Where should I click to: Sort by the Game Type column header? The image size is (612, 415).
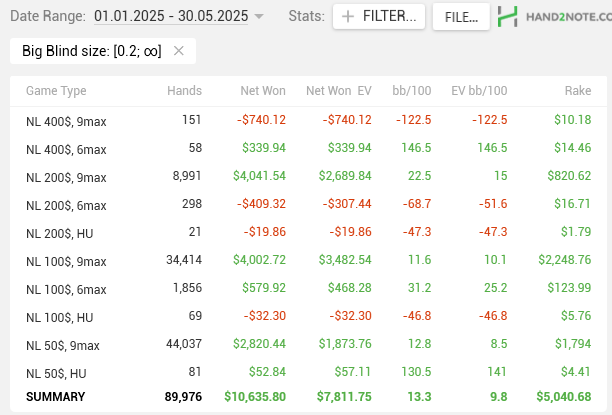[56, 91]
